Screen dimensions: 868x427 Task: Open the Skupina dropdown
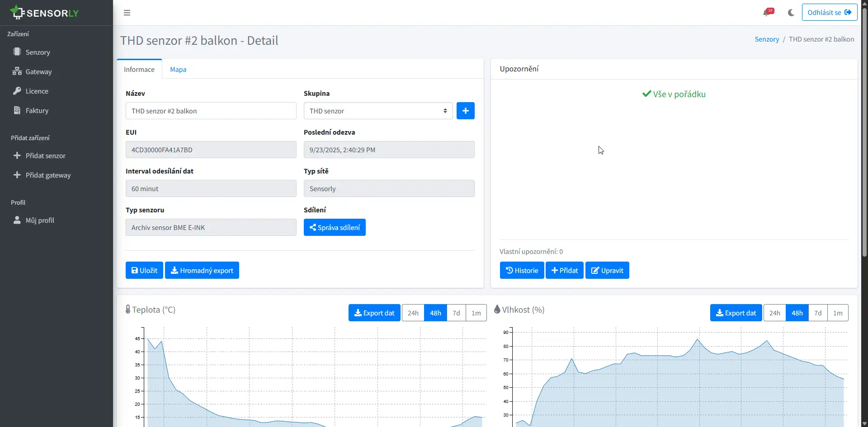click(x=378, y=111)
